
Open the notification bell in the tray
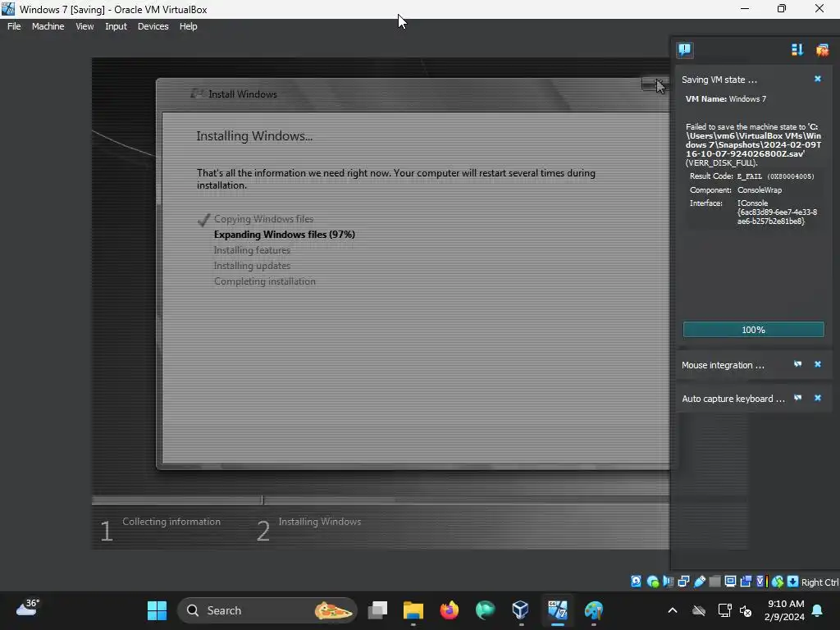[x=818, y=610]
